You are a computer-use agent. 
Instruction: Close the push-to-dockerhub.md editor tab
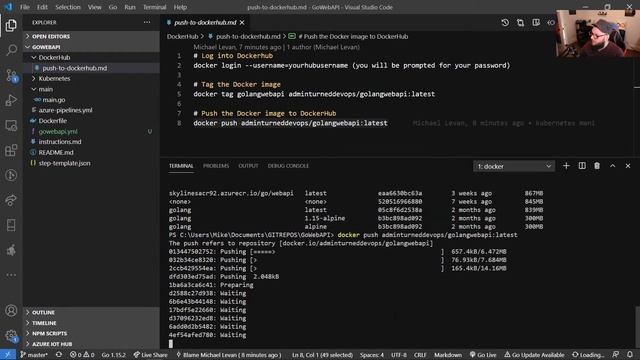pos(242,22)
